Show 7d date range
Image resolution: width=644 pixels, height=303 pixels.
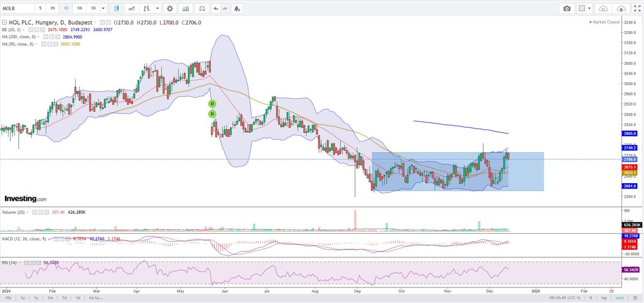[x=64, y=298]
